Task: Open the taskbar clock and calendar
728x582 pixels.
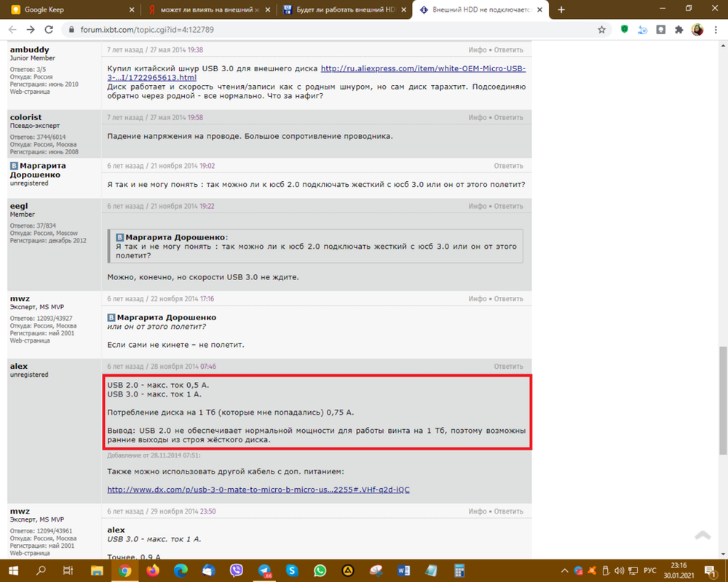Action: [x=678, y=570]
